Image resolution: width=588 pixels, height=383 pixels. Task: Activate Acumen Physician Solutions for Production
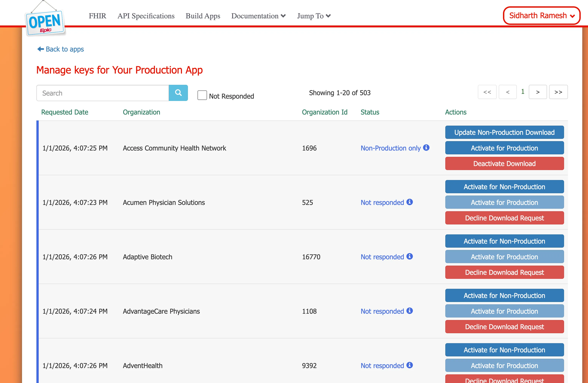pyautogui.click(x=504, y=202)
